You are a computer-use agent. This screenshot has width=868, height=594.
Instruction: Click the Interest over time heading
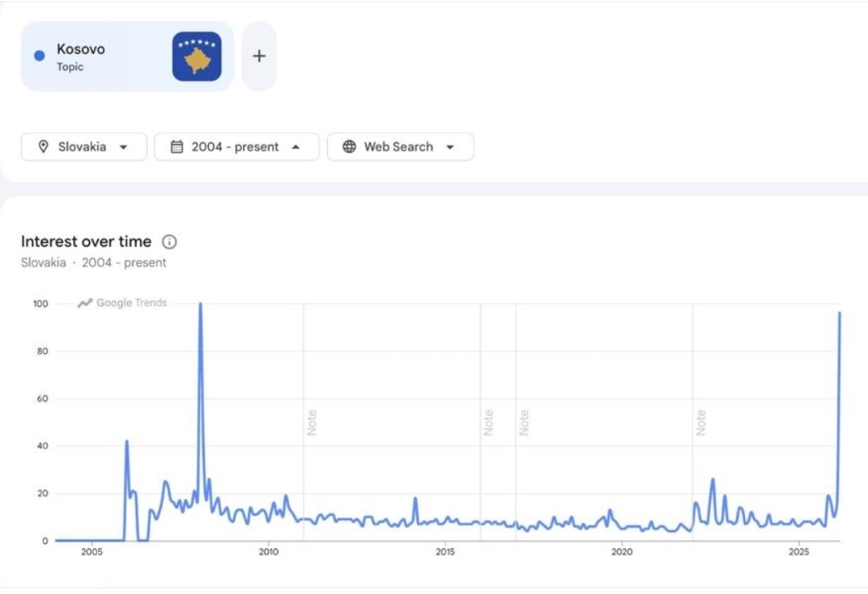[x=86, y=242]
